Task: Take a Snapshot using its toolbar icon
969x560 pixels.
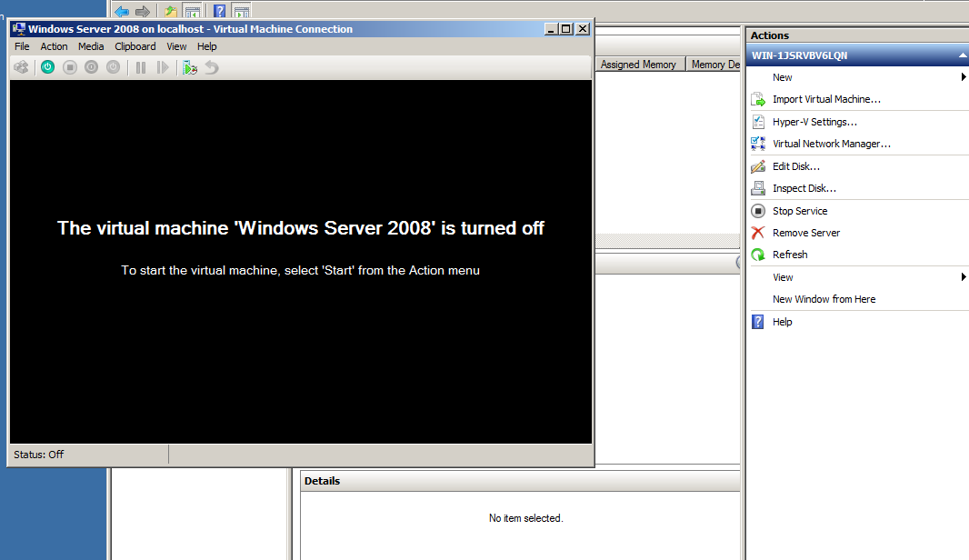Action: tap(188, 66)
